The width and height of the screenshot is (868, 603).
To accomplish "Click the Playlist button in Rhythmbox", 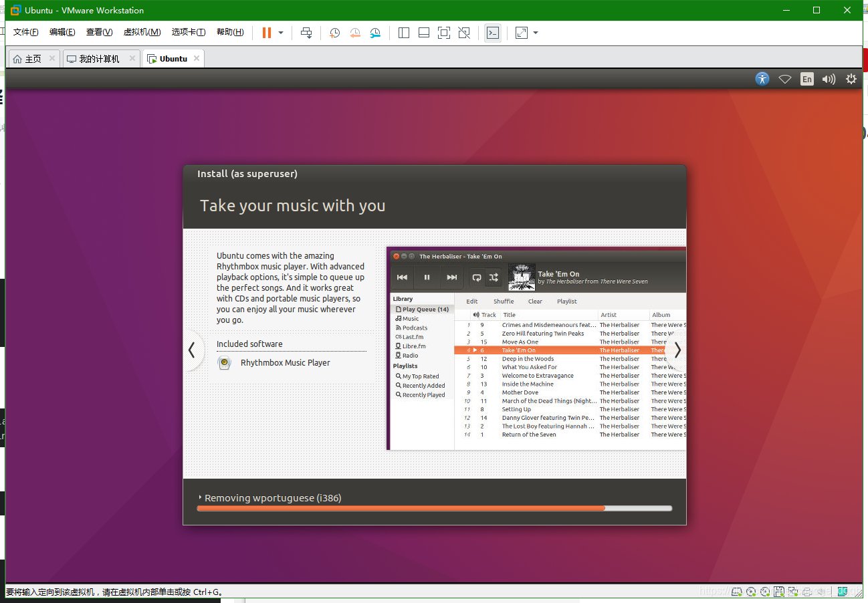I will point(567,301).
